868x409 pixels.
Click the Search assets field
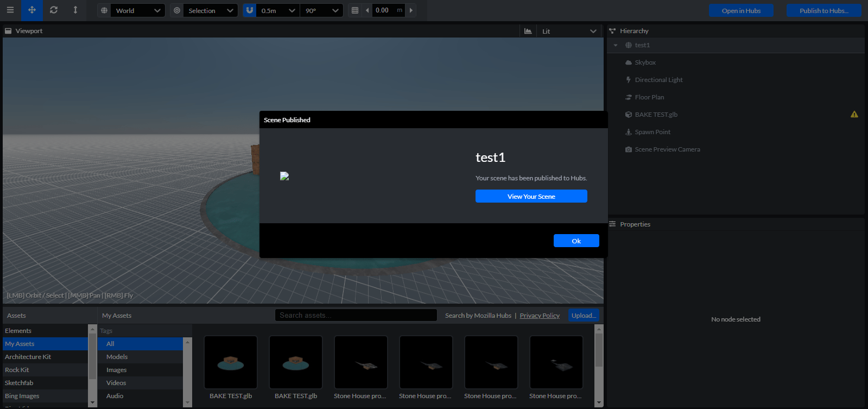click(x=356, y=315)
